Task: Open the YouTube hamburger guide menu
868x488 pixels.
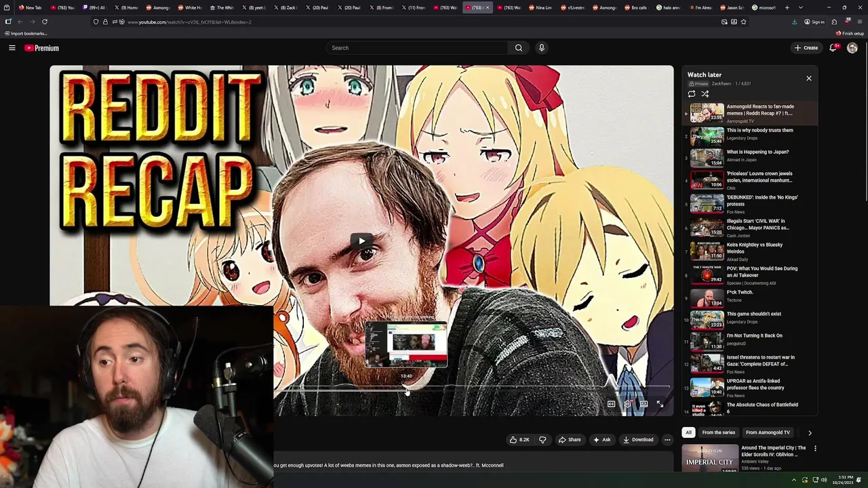Action: coord(12,48)
